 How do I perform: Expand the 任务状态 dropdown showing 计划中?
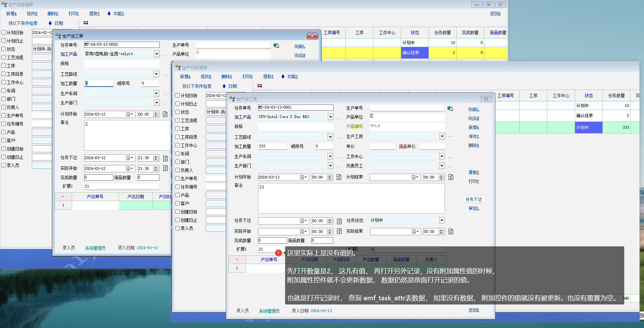click(x=442, y=220)
